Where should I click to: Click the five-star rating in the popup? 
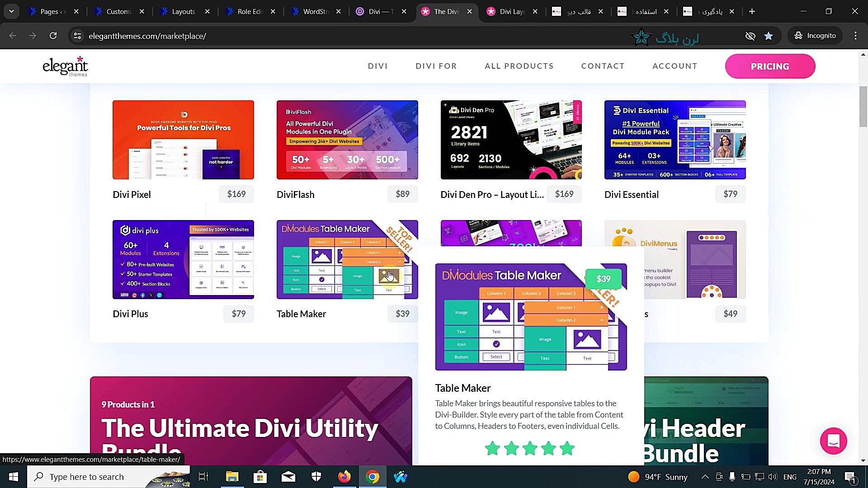[529, 448]
